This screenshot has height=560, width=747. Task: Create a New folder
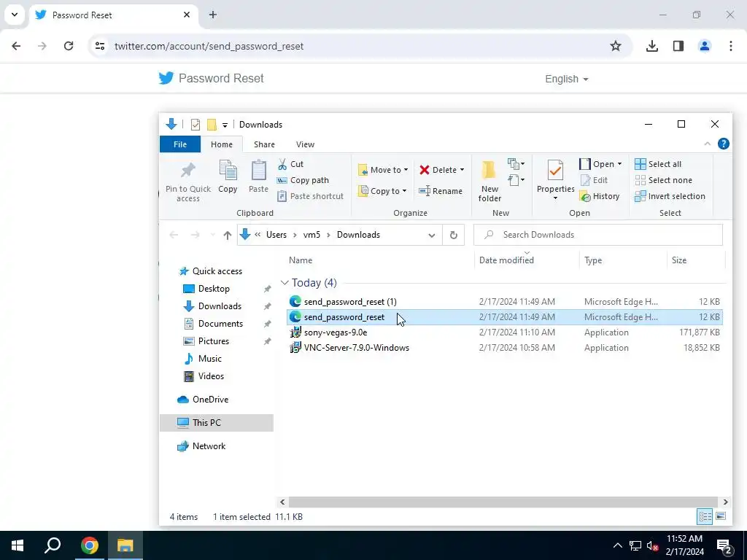[x=489, y=182]
